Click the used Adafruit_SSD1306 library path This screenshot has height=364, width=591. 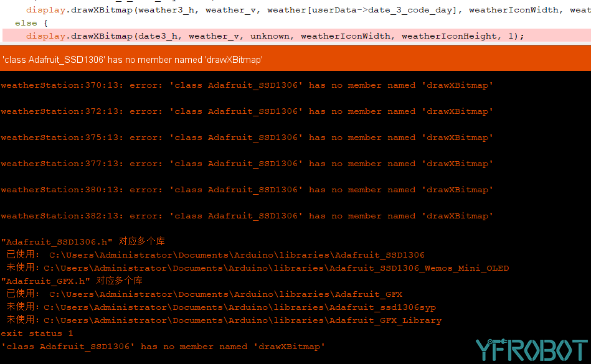click(x=237, y=255)
